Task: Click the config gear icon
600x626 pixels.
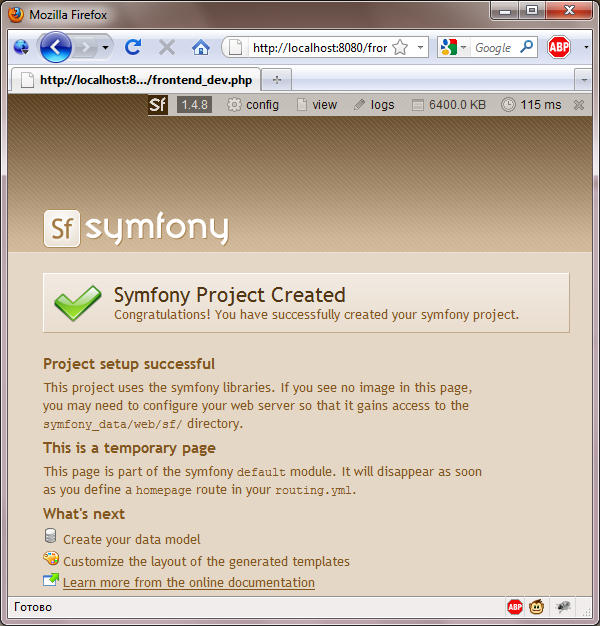Action: pyautogui.click(x=234, y=105)
